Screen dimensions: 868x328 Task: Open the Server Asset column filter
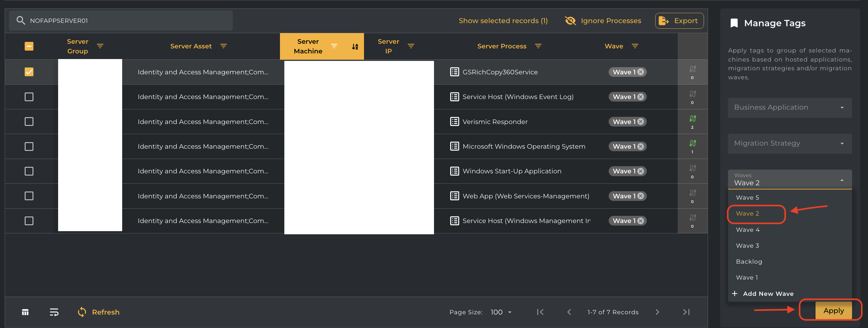pyautogui.click(x=223, y=46)
